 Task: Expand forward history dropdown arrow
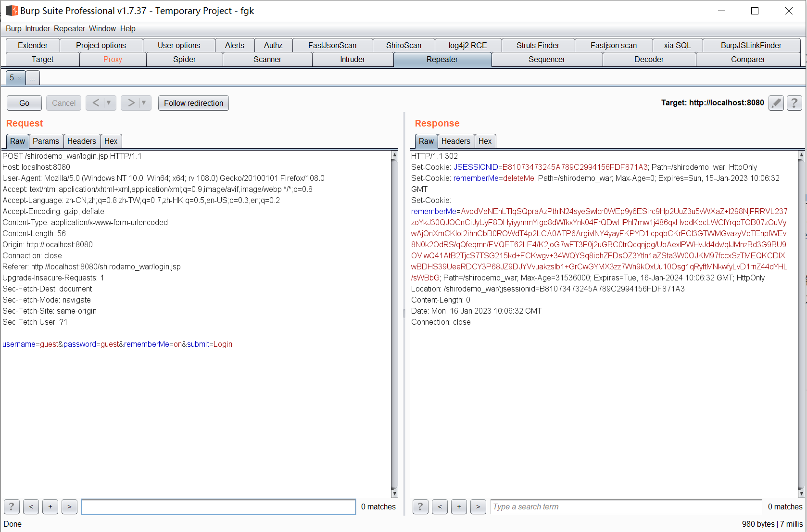pyautogui.click(x=144, y=103)
